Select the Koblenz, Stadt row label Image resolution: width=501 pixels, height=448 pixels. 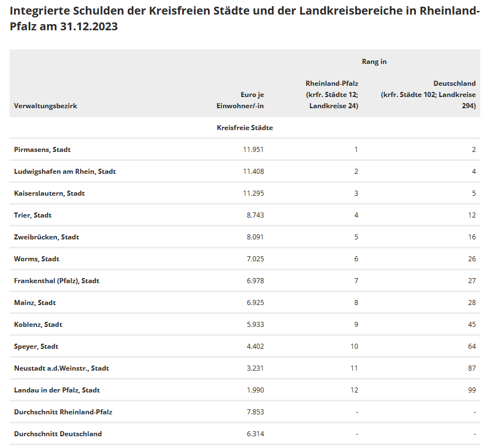point(38,325)
